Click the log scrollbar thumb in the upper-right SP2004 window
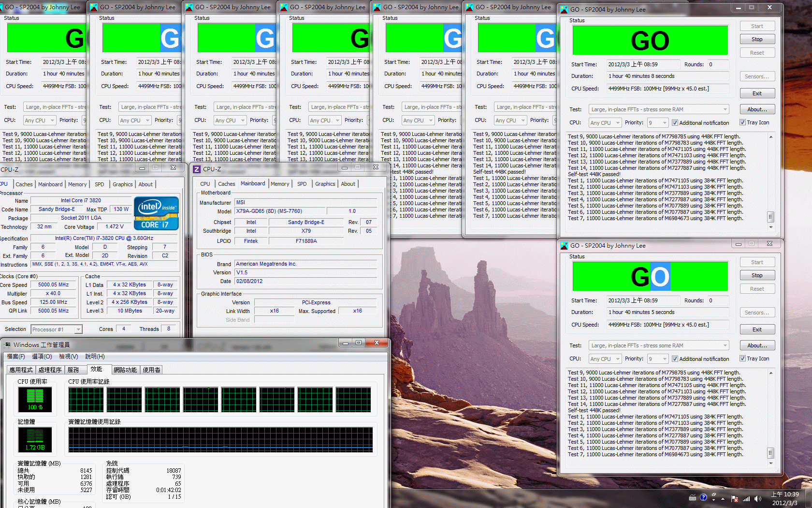 click(770, 217)
